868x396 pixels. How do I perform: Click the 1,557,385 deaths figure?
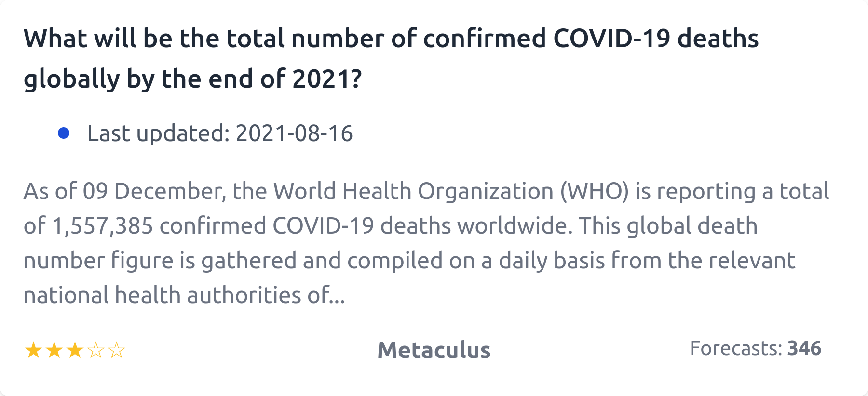(x=102, y=226)
